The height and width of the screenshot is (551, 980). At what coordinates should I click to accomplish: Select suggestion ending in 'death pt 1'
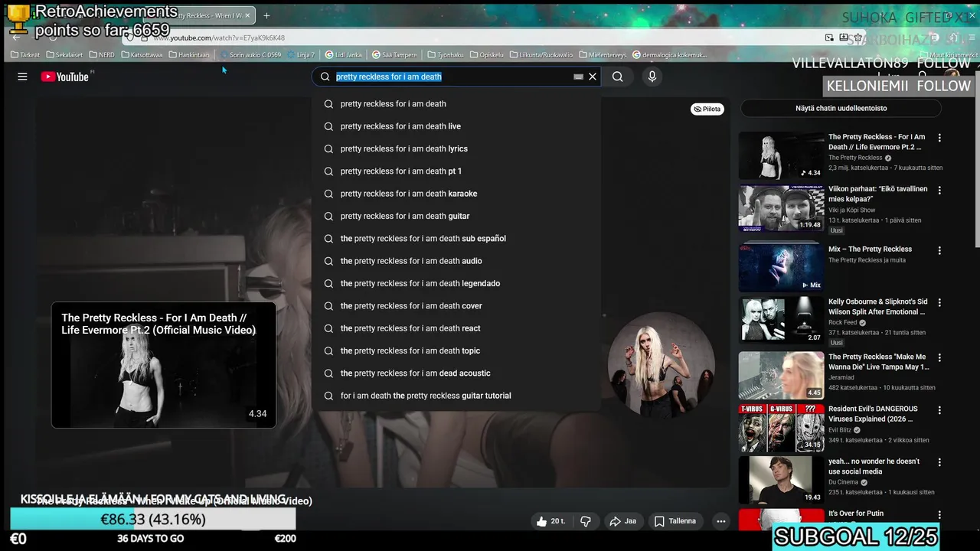click(x=456, y=171)
